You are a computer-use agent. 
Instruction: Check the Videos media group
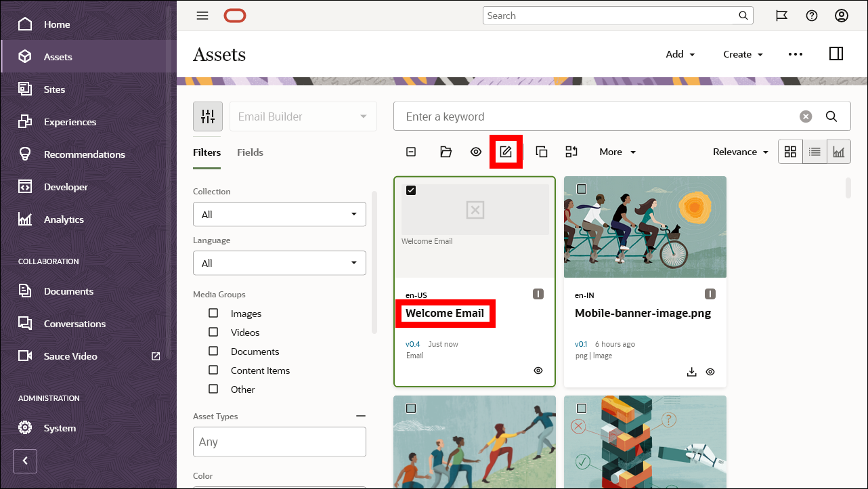click(213, 332)
